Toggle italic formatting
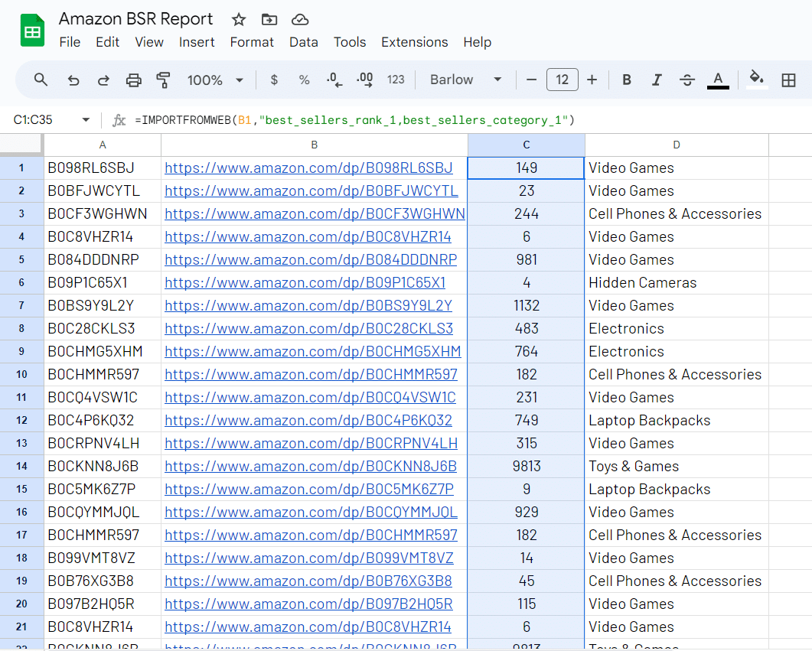Screen dimensions: 812x651 657,80
